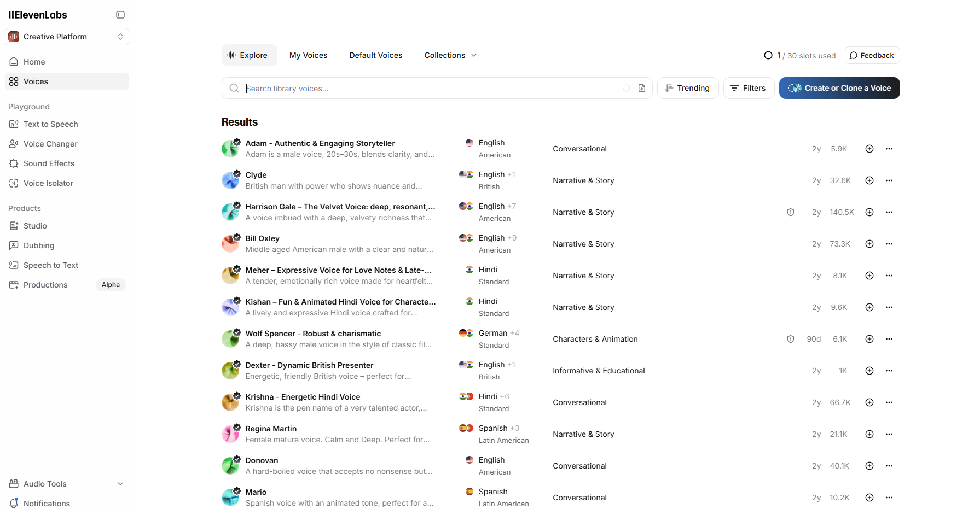Image resolution: width=980 pixels, height=509 pixels.
Task: Open Studio product
Action: click(67, 226)
